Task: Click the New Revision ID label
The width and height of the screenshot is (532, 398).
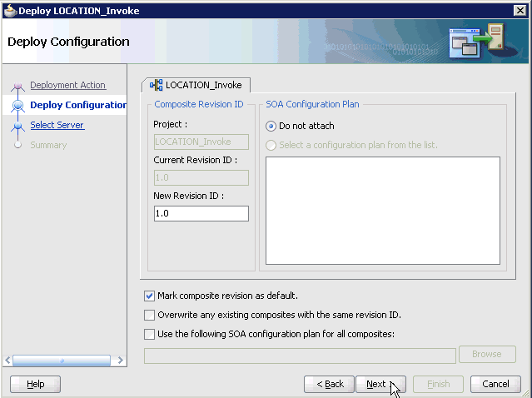Action: 189,196
